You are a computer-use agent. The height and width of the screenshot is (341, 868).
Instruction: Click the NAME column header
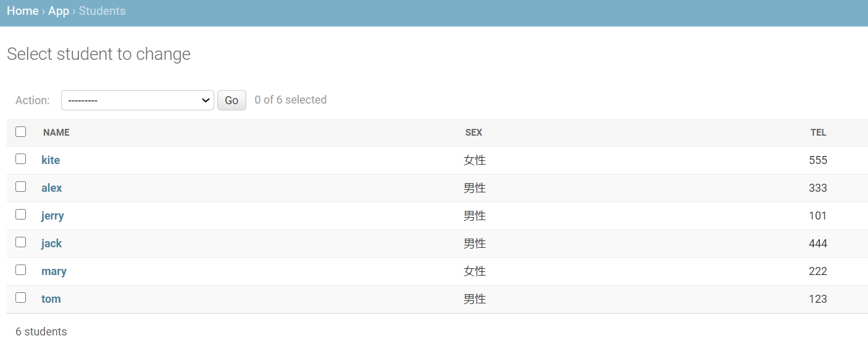pos(56,133)
